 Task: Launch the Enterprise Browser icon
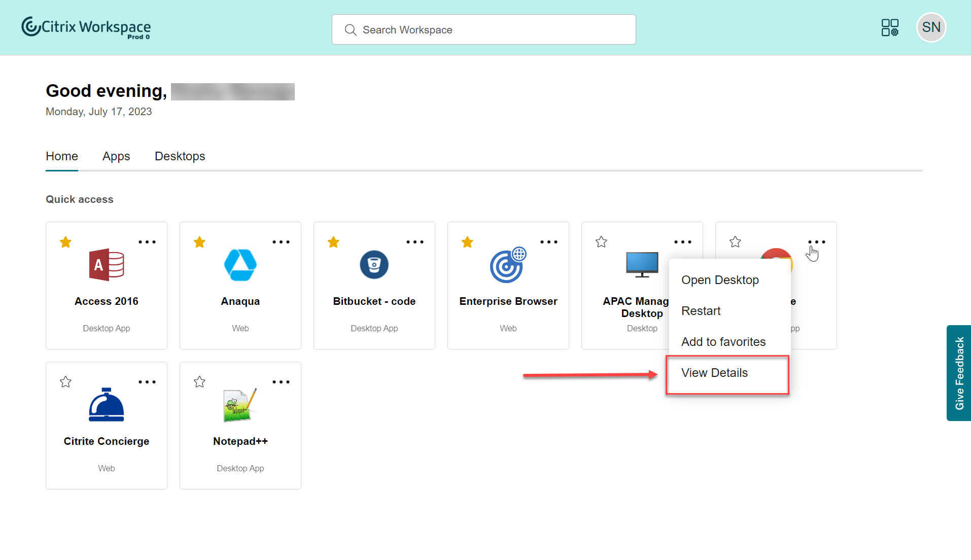tap(508, 265)
